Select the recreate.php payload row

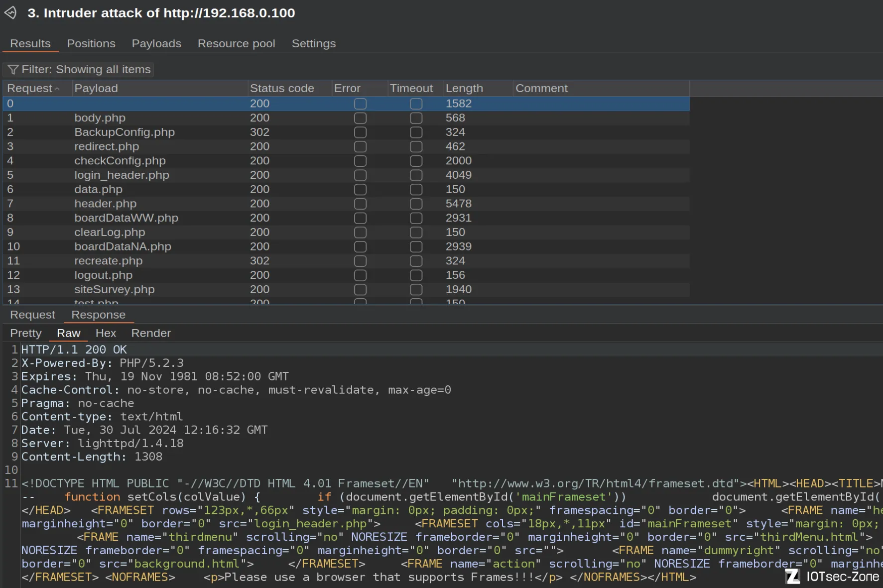pyautogui.click(x=346, y=261)
